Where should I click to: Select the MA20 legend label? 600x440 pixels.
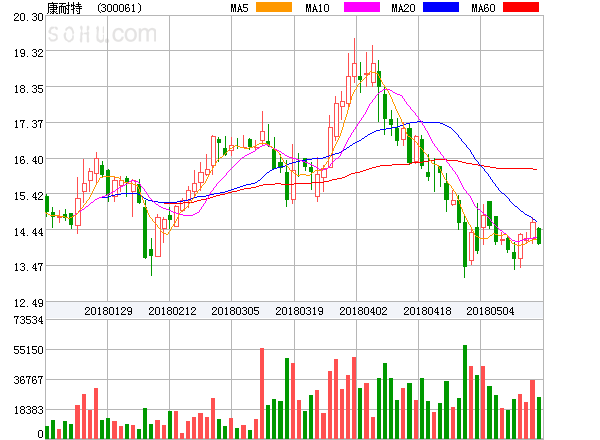coord(403,8)
